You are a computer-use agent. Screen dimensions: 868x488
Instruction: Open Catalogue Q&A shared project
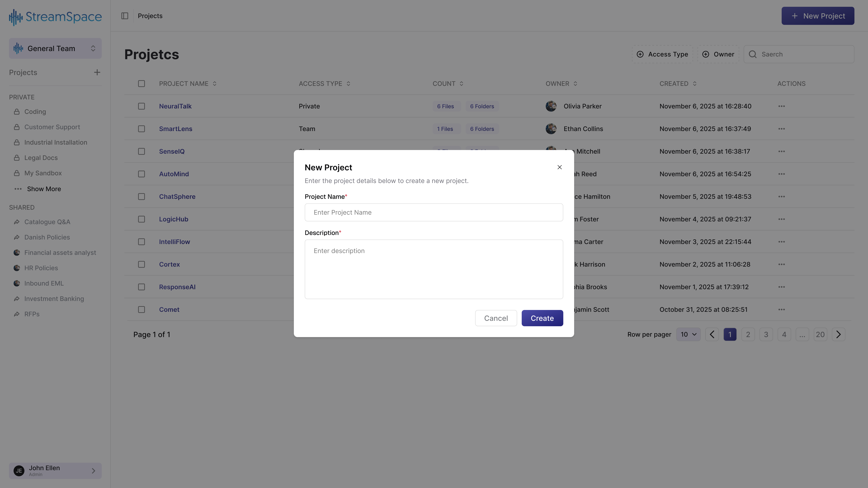click(x=47, y=222)
